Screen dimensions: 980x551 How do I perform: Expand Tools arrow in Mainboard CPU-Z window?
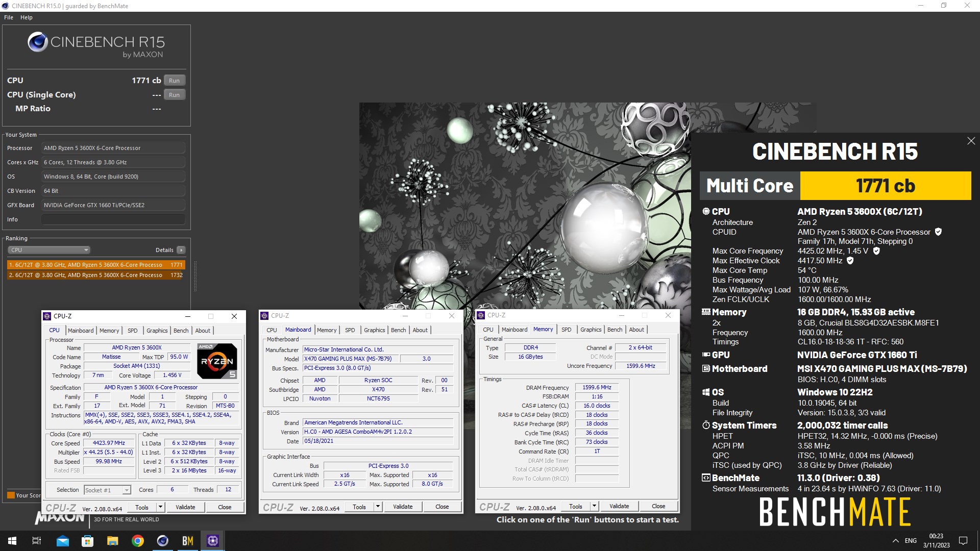378,507
